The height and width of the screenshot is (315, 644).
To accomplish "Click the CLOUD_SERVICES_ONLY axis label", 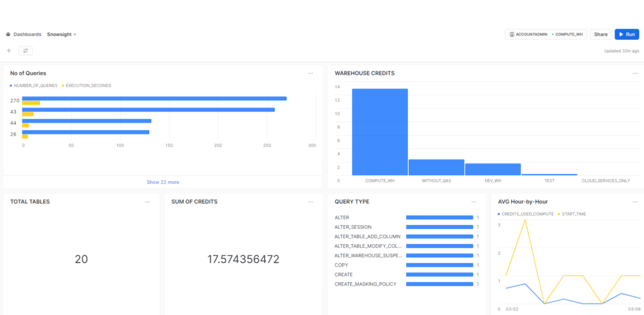I will click(606, 180).
